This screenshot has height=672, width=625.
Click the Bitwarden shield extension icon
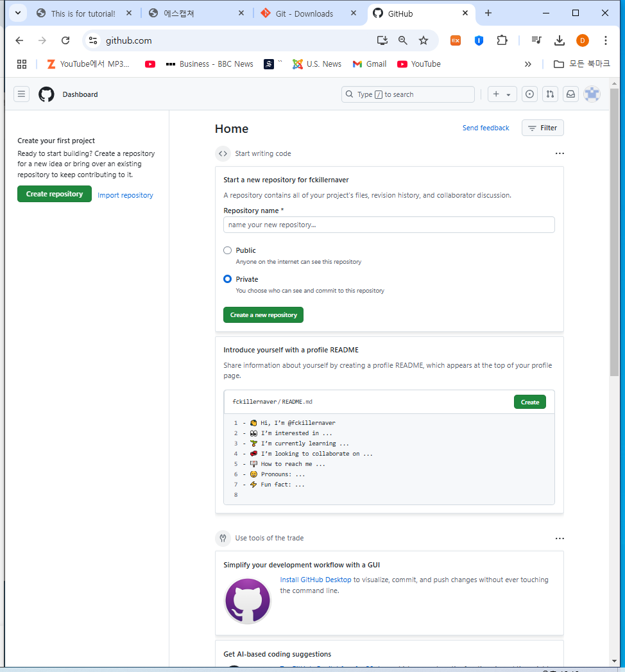479,40
